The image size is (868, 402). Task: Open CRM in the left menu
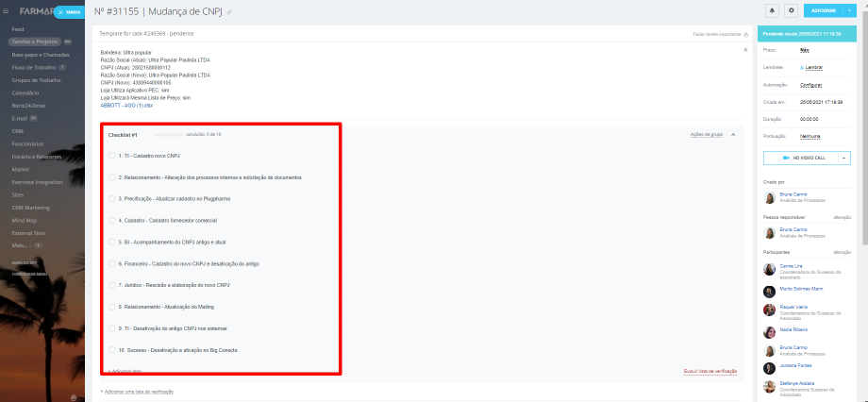(x=17, y=130)
